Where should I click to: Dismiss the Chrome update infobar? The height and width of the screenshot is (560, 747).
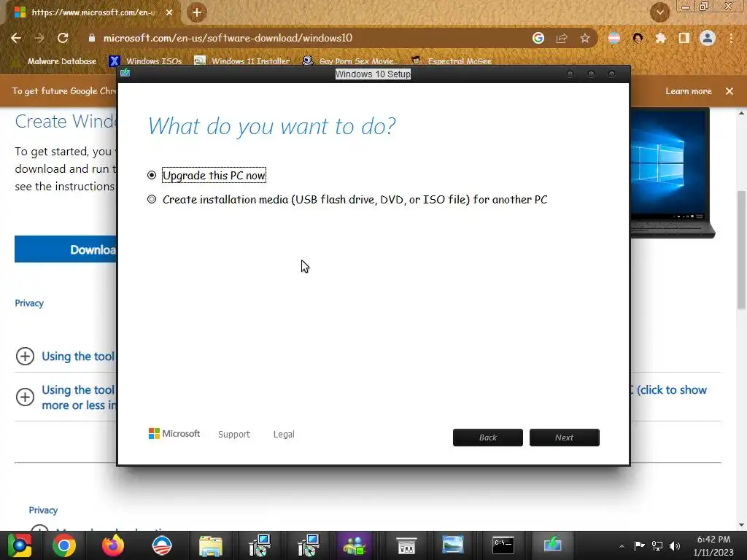pyautogui.click(x=729, y=91)
